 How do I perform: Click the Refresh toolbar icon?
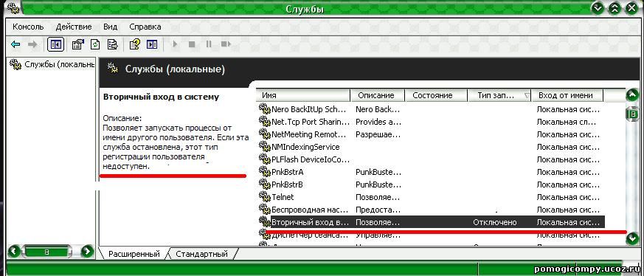pyautogui.click(x=95, y=44)
